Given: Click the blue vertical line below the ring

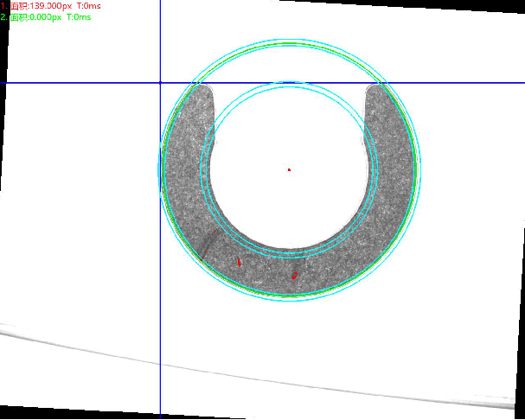Looking at the screenshot, I should pyautogui.click(x=160, y=363).
